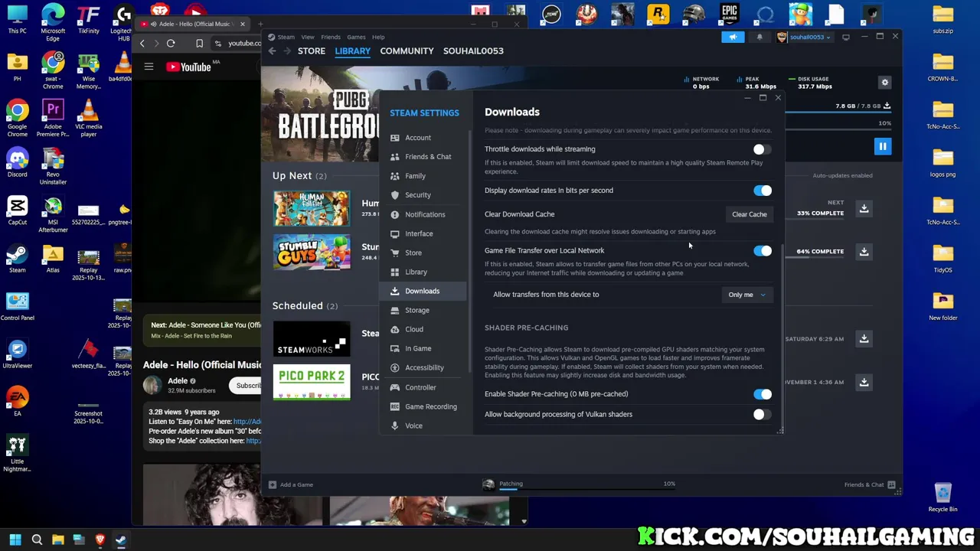980x551 pixels.
Task: Click the Steam announcements megaphone button
Action: coord(733,37)
